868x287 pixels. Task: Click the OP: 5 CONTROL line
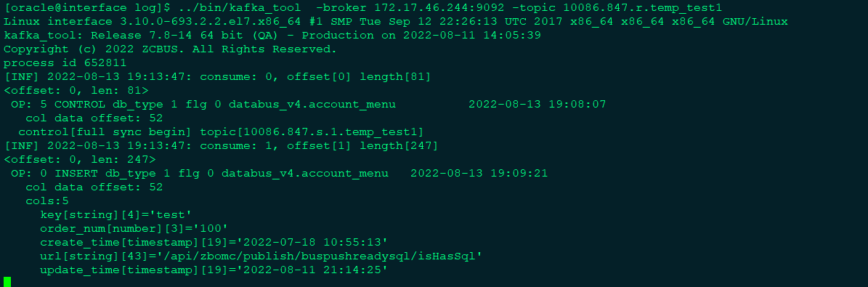click(x=308, y=104)
